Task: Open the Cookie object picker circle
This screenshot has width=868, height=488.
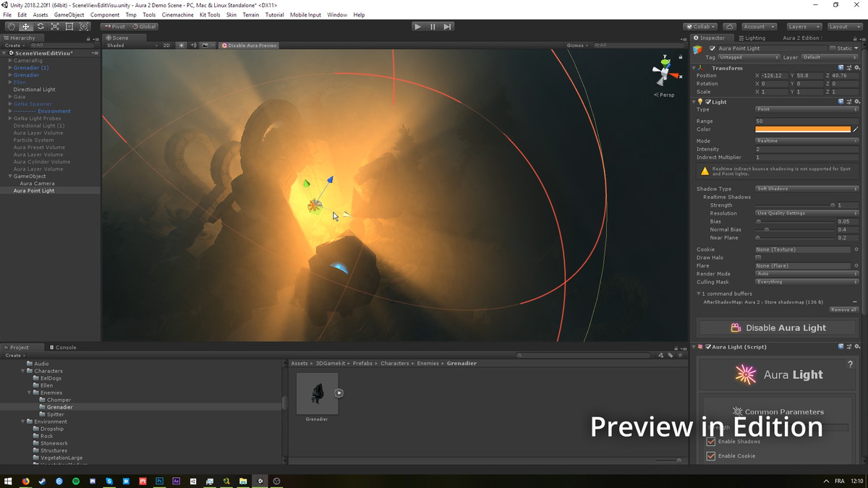Action: 856,249
